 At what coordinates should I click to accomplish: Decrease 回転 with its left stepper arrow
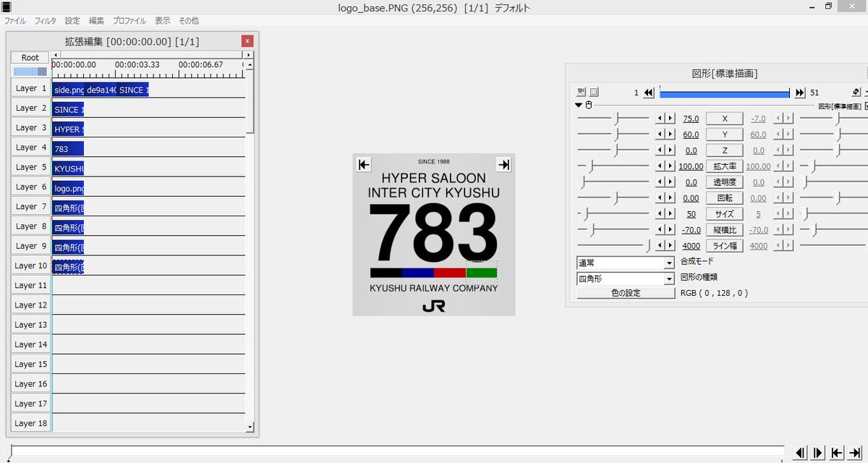point(660,198)
